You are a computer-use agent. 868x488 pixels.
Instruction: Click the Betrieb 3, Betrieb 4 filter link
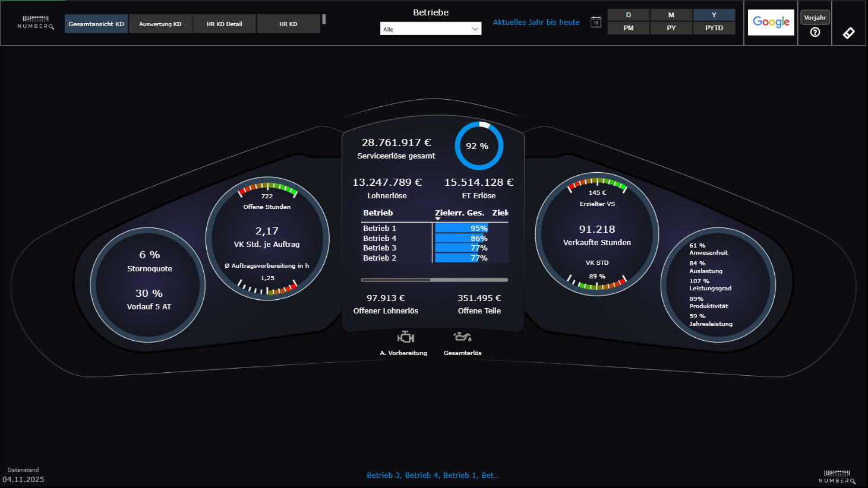pos(433,475)
